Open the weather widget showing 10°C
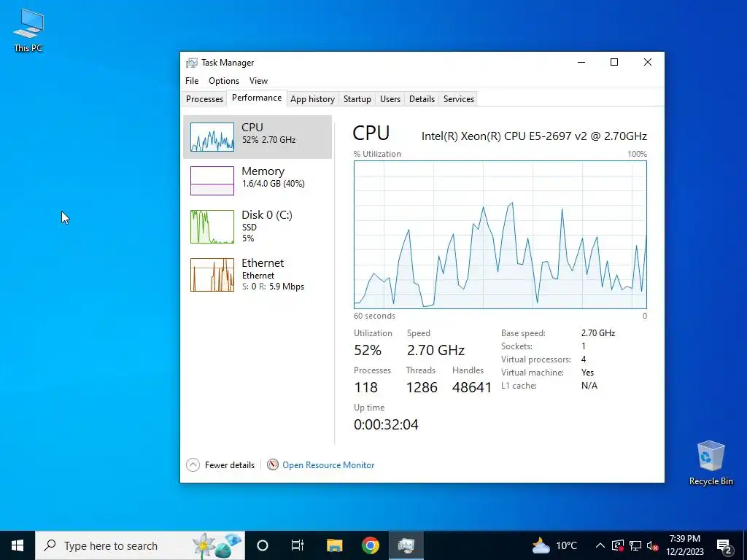Viewport: 747px width, 560px height. (554, 545)
